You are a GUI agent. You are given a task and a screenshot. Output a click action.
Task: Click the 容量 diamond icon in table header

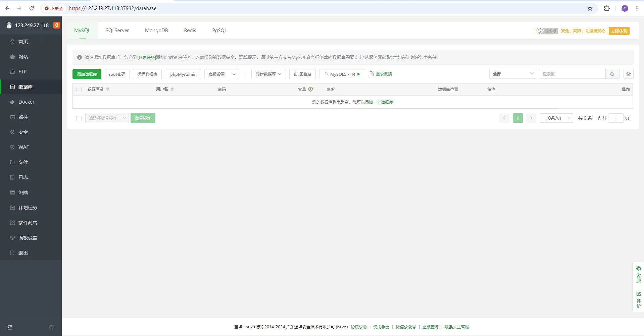pos(310,90)
